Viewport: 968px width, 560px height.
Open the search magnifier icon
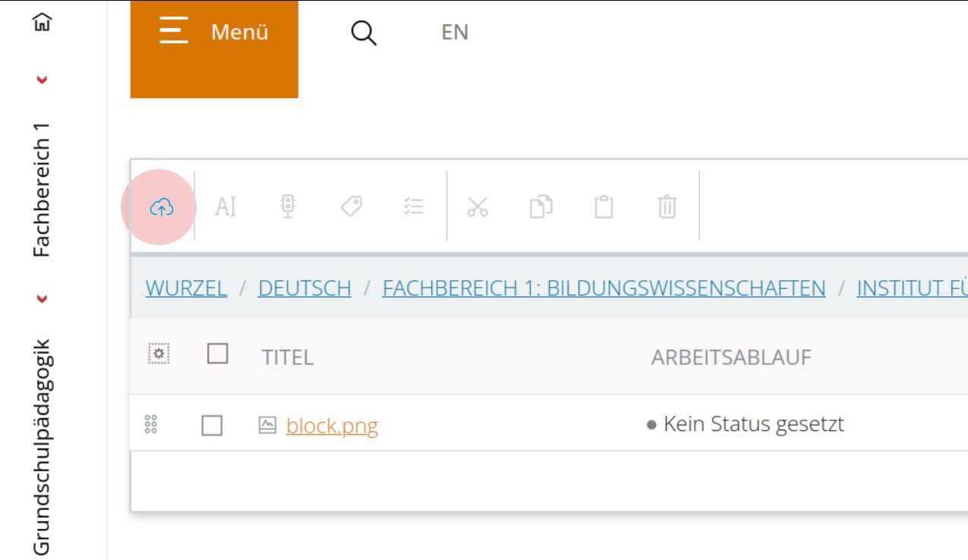pos(364,33)
